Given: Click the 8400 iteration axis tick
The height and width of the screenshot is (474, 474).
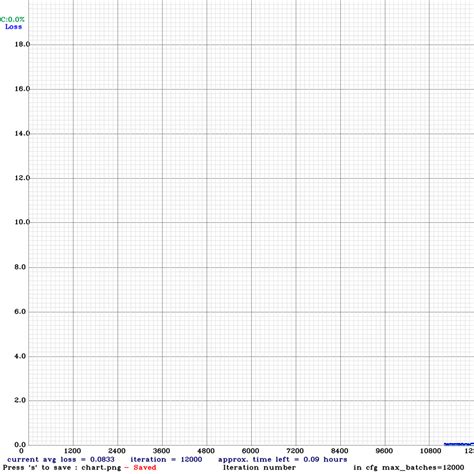Looking at the screenshot, I should coord(339,451).
